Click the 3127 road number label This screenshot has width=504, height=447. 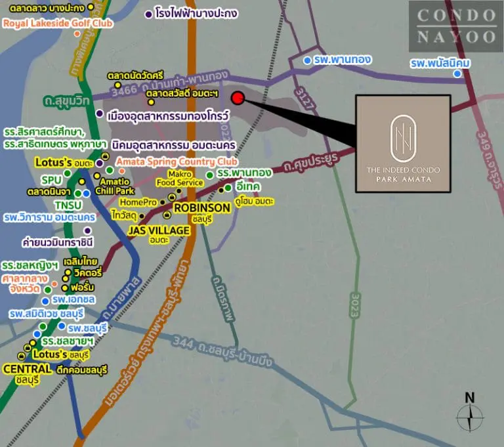pyautogui.click(x=304, y=98)
